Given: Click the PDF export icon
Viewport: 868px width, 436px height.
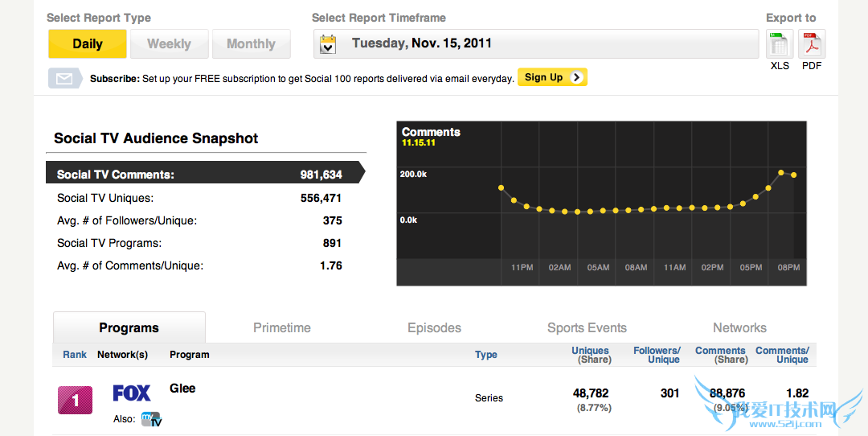Looking at the screenshot, I should tap(811, 43).
